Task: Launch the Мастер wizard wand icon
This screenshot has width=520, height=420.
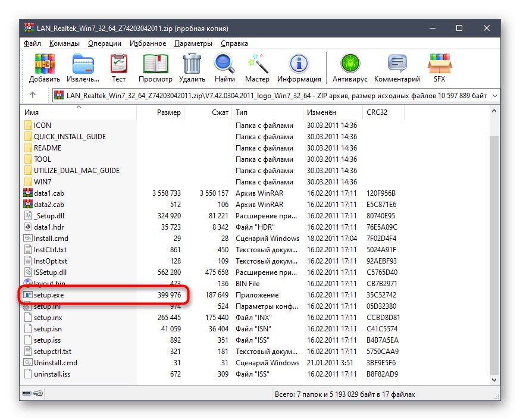Action: (x=258, y=64)
